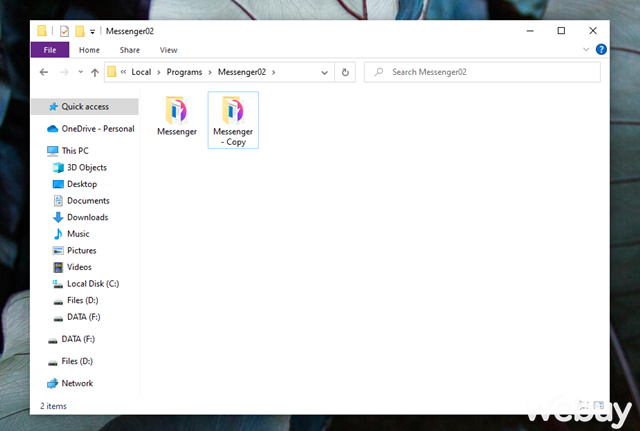Viewport: 640px width, 431px height.
Task: Expand the ribbon with the chevron
Action: click(586, 49)
